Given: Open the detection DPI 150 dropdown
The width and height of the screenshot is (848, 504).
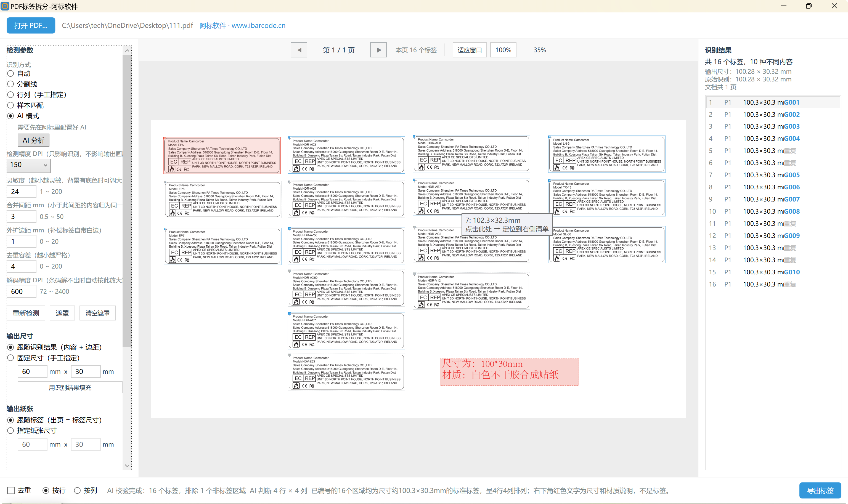Looking at the screenshot, I should [28, 165].
